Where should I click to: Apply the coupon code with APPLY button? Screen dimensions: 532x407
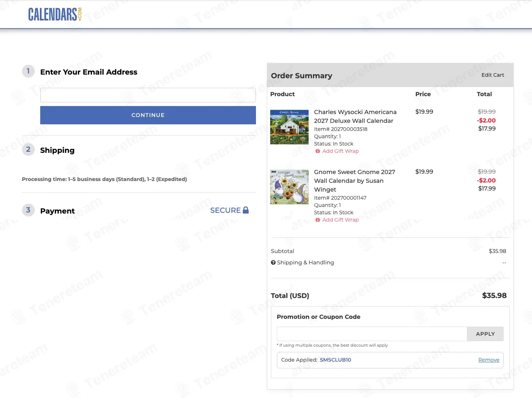pyautogui.click(x=485, y=334)
